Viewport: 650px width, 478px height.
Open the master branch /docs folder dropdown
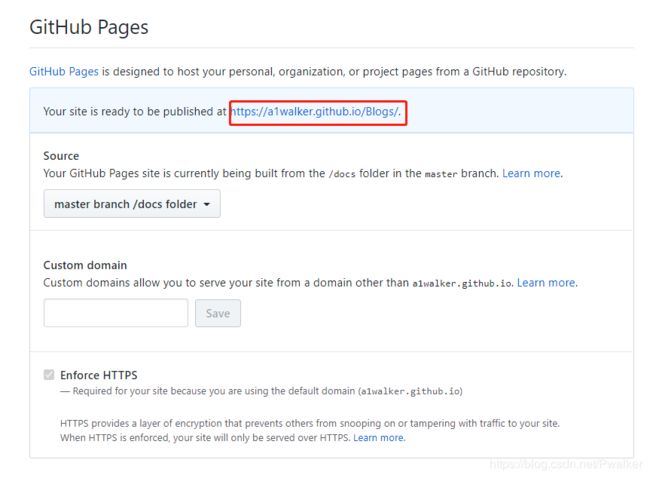pyautogui.click(x=132, y=204)
